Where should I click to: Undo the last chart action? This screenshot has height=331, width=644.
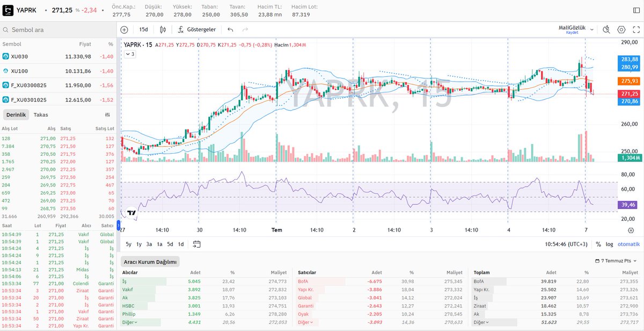click(x=230, y=30)
